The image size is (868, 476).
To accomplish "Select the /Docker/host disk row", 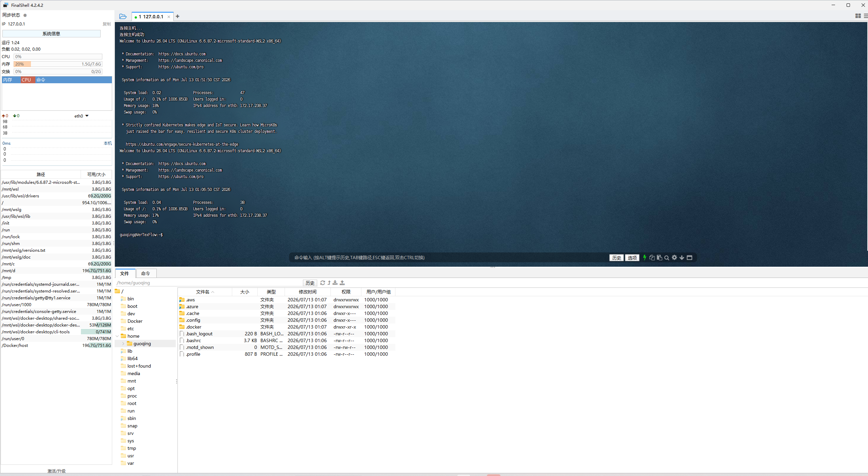I will [x=56, y=346].
